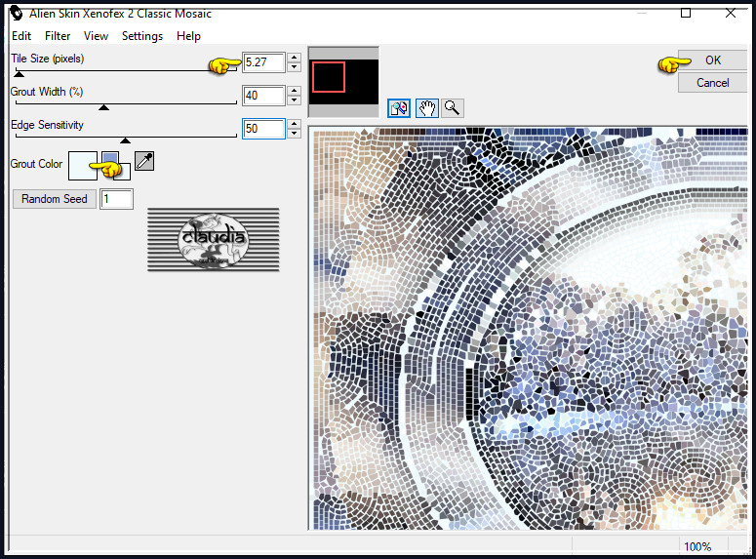Click the OK button

click(x=713, y=60)
